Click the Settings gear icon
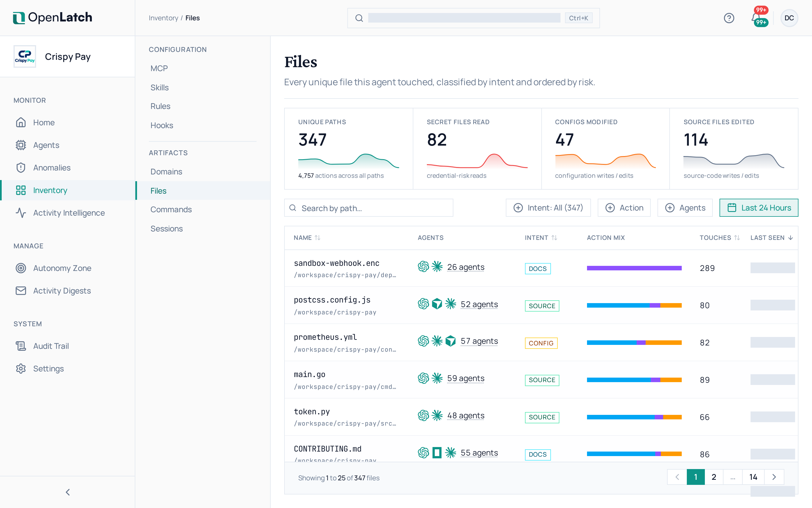The height and width of the screenshot is (508, 812). tap(21, 368)
